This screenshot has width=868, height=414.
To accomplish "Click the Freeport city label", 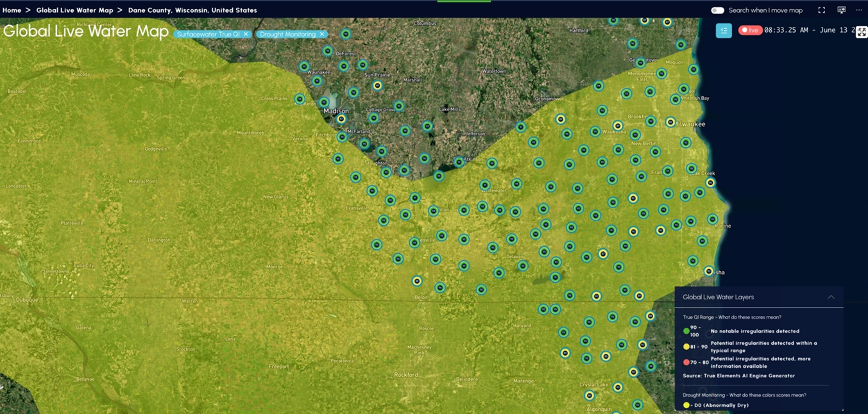I will [278, 367].
